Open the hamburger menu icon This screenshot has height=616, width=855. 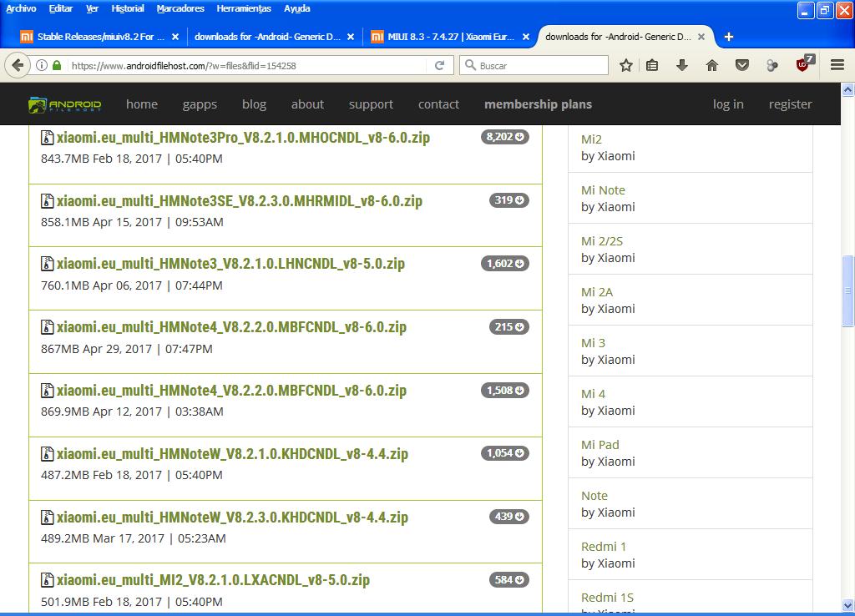click(837, 65)
